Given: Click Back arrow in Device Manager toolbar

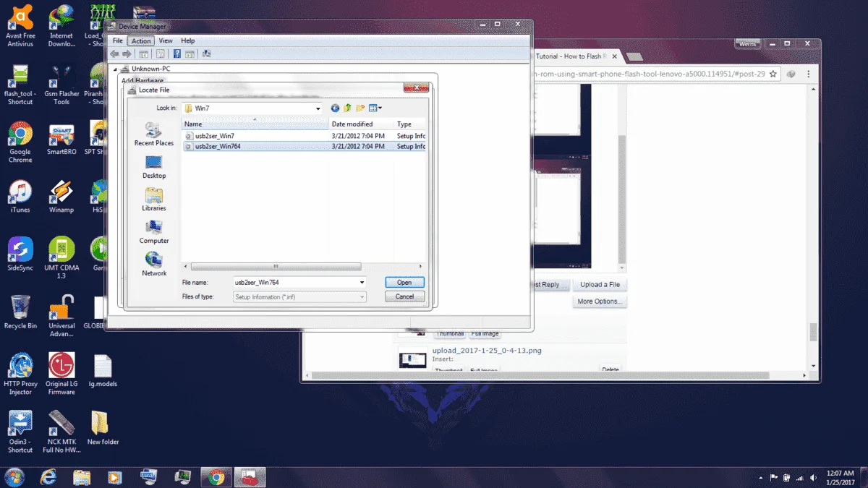Looking at the screenshot, I should (x=115, y=54).
